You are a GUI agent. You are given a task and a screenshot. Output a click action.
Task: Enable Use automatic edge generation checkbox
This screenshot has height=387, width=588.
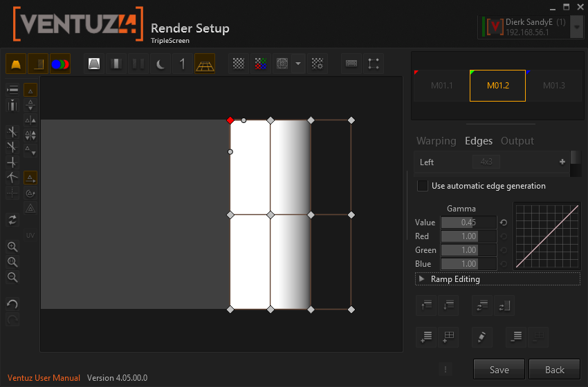[x=422, y=186]
